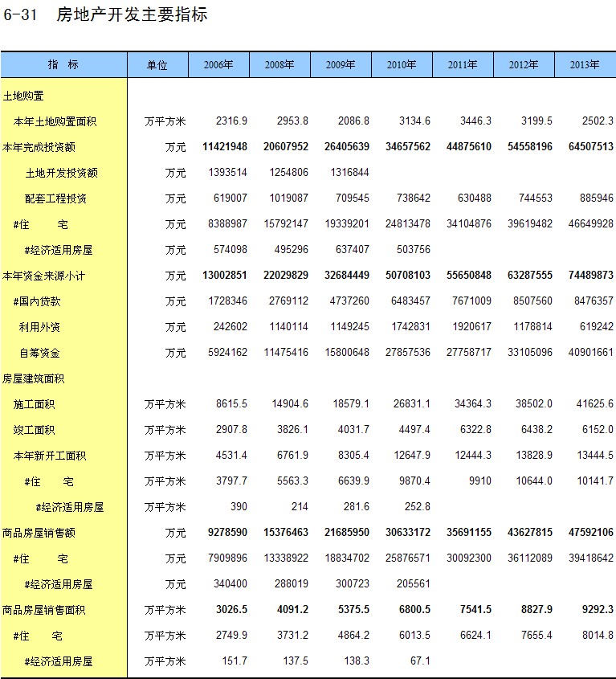Screen dimensions: 616x679
Task: Click bold value 64507513
Action: [591, 147]
